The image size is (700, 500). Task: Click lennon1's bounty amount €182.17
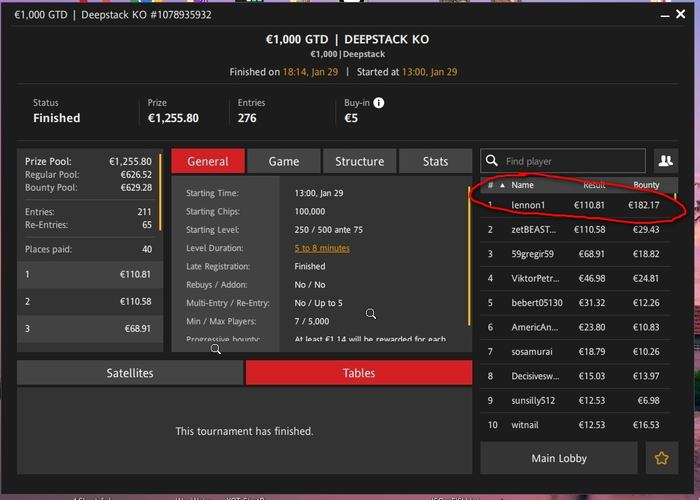pos(644,205)
